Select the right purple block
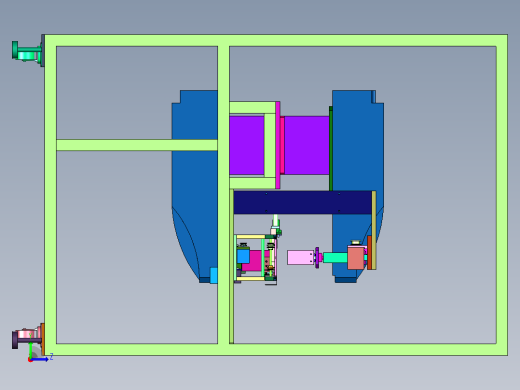 (x=307, y=145)
